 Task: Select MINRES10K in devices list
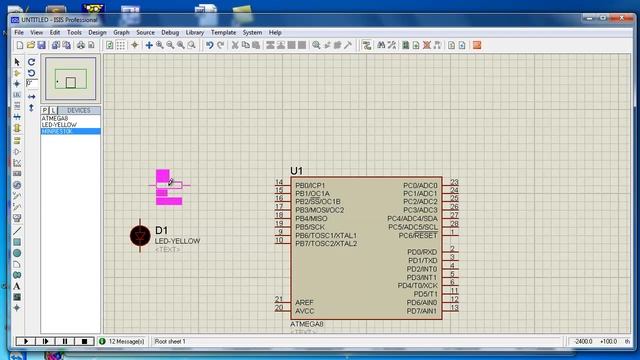(71, 131)
